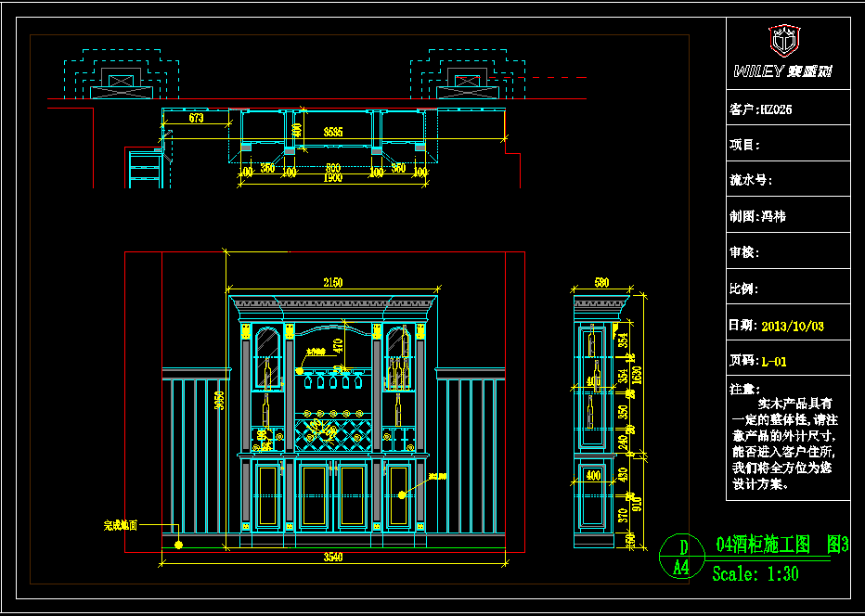The image size is (865, 616).
Task: Click the 673 dimension in plan view
Action: 196,118
